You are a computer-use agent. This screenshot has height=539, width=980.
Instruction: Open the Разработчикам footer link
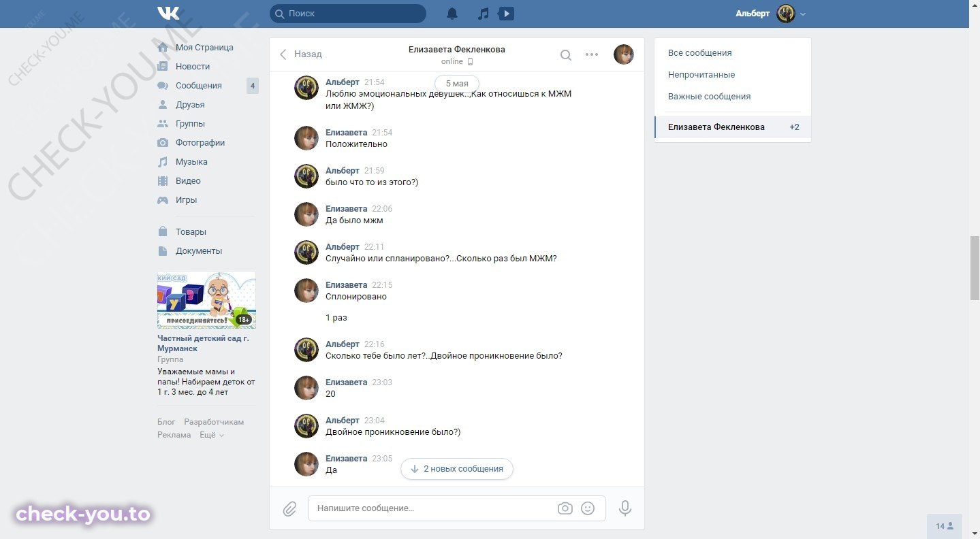click(214, 422)
